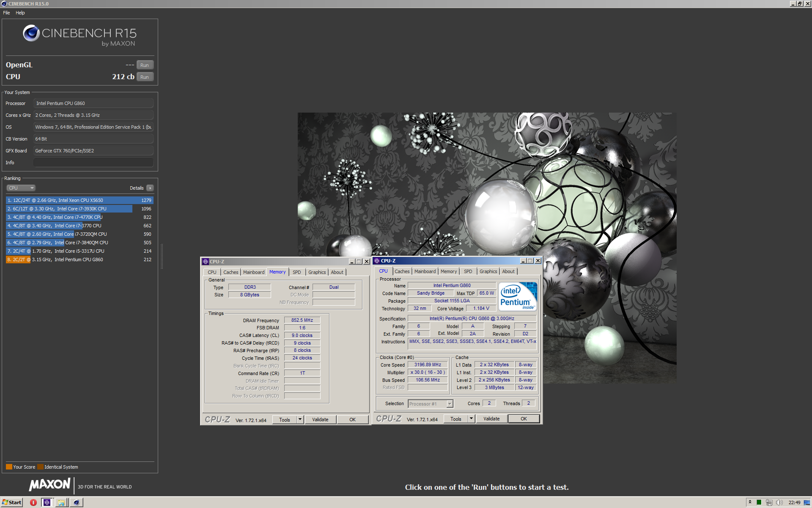812x508 pixels.
Task: Click the taskbar clock showing 22:49
Action: click(x=794, y=502)
